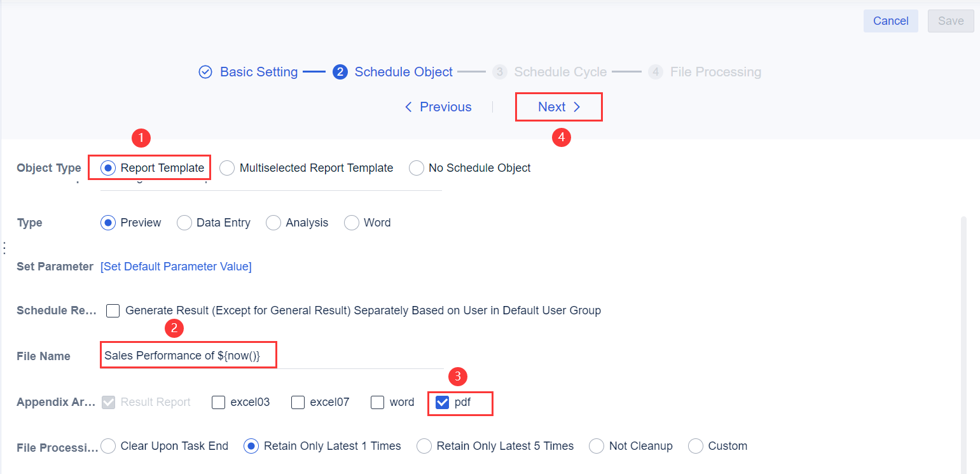The height and width of the screenshot is (474, 980).
Task: Select Retain Only Latest 5 Times
Action: click(x=424, y=446)
